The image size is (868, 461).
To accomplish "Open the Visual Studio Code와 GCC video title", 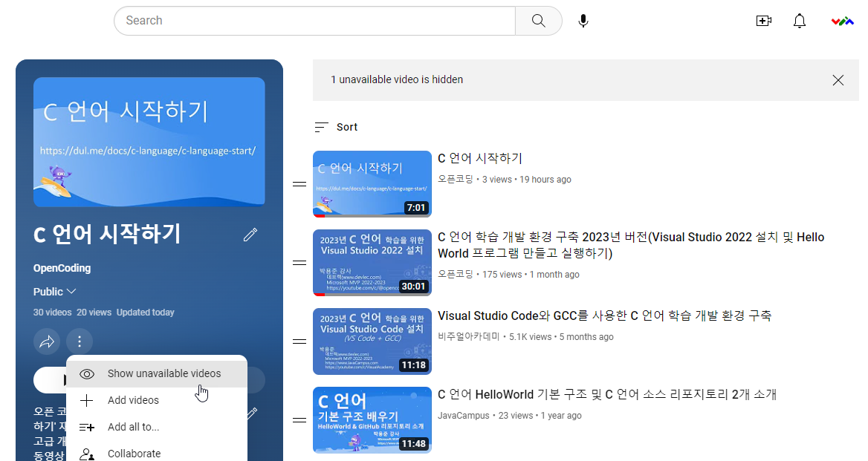I will pos(604,316).
